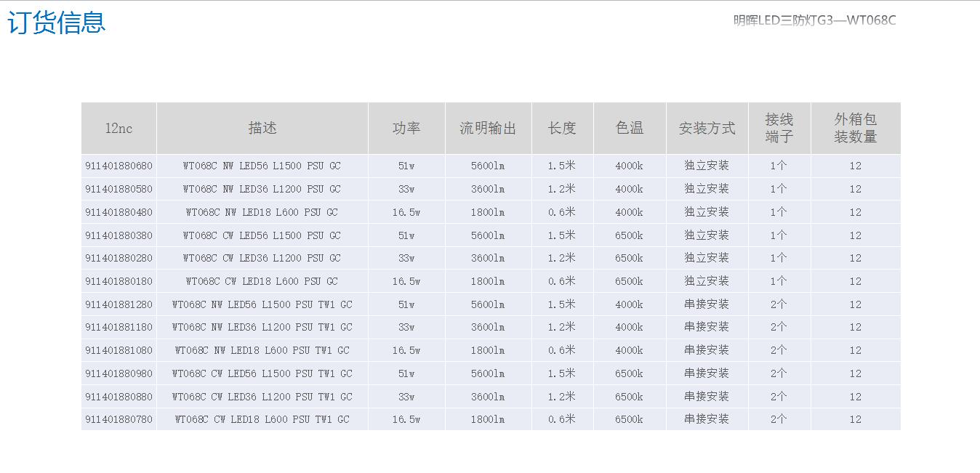980x473 pixels.
Task: Select the 描述 column header
Action: 262,129
